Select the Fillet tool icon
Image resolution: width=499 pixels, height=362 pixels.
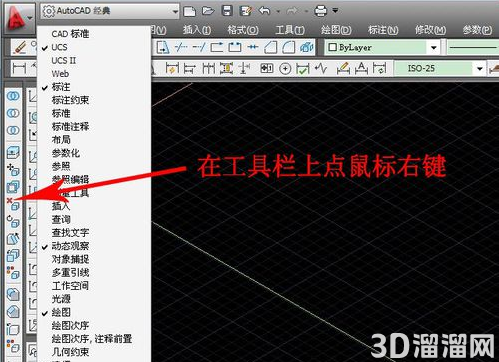(289, 47)
